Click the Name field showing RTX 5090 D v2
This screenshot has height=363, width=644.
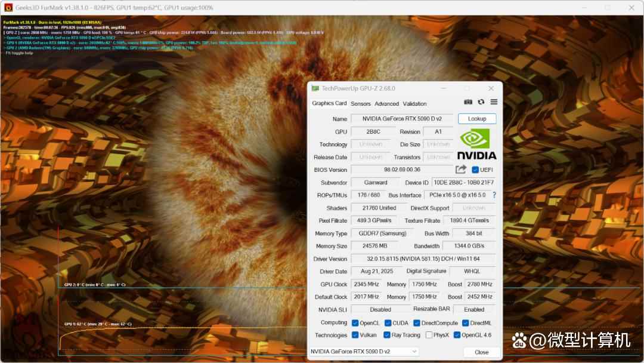coord(402,119)
